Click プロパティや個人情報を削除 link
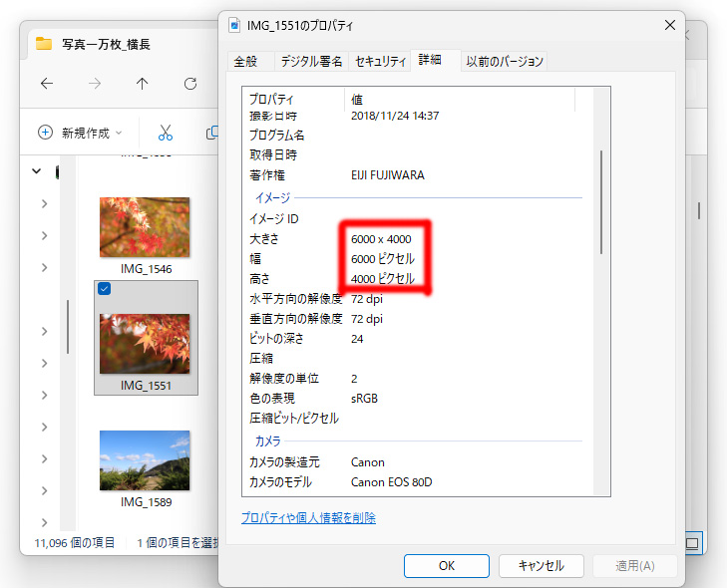Viewport: 727px width, 588px height. click(308, 517)
